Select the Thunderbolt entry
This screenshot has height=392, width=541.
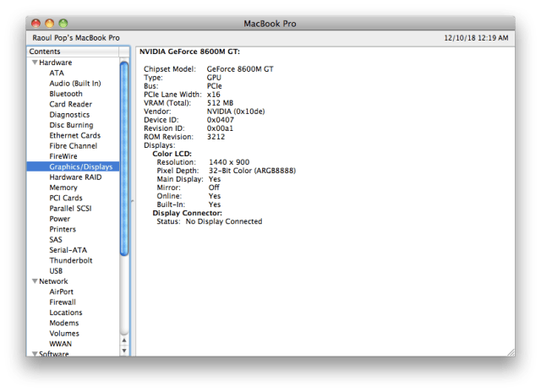[x=70, y=260]
